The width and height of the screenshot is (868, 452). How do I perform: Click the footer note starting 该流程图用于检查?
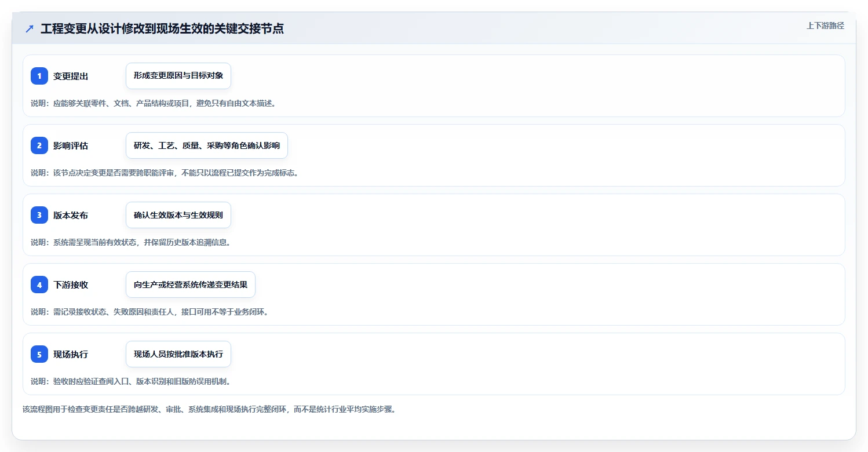pos(209,409)
